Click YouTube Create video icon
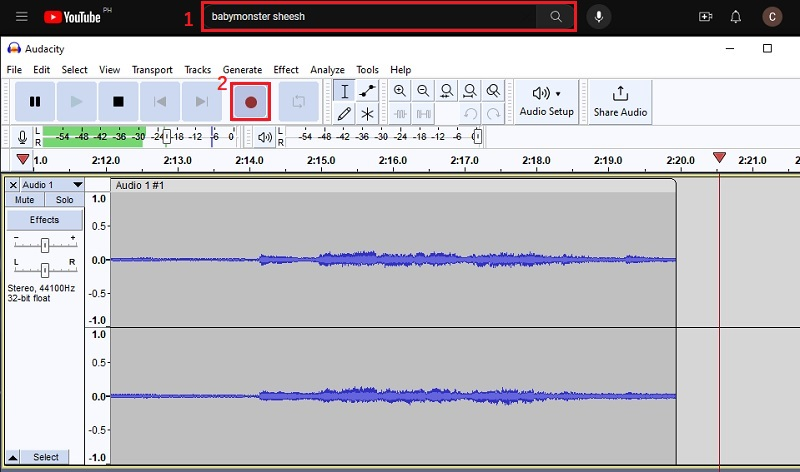Viewport: 800px width, 472px height. pos(706,17)
